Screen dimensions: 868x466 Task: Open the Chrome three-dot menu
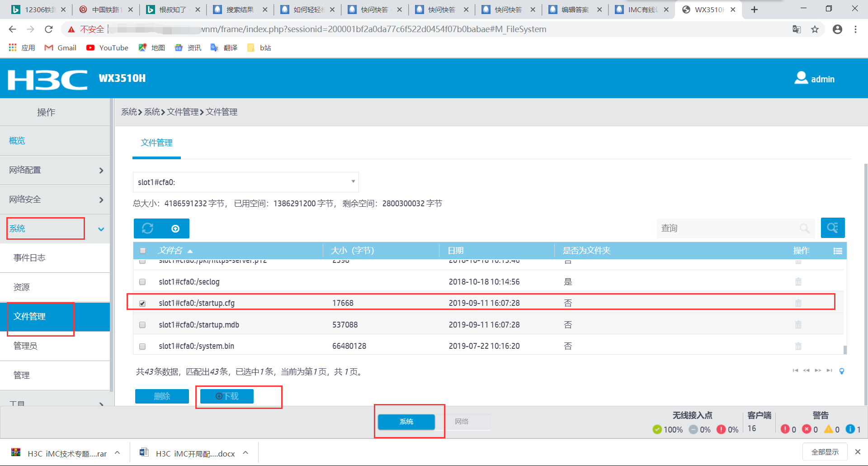coord(855,29)
